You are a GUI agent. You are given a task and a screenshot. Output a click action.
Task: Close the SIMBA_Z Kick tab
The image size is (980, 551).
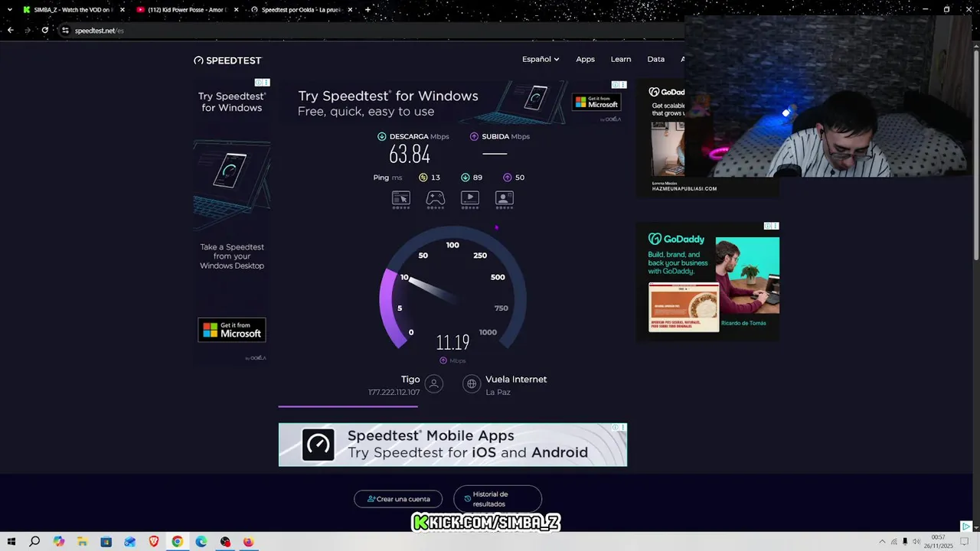pyautogui.click(x=122, y=9)
